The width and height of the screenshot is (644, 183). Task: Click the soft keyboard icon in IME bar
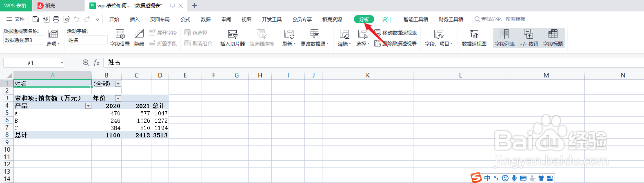[523, 178]
